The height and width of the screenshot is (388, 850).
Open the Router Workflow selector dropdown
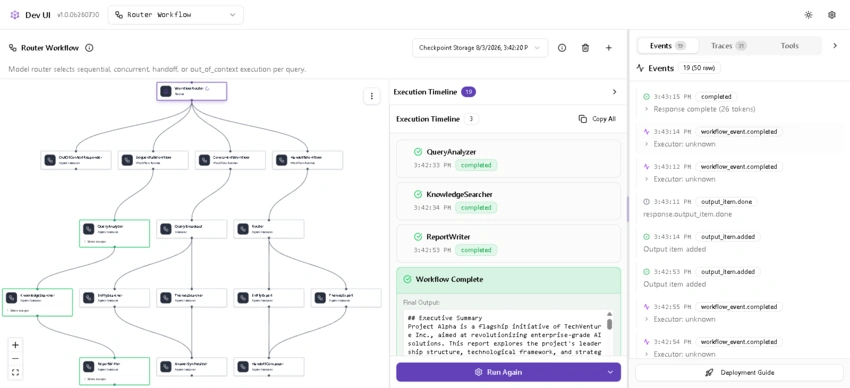(176, 15)
